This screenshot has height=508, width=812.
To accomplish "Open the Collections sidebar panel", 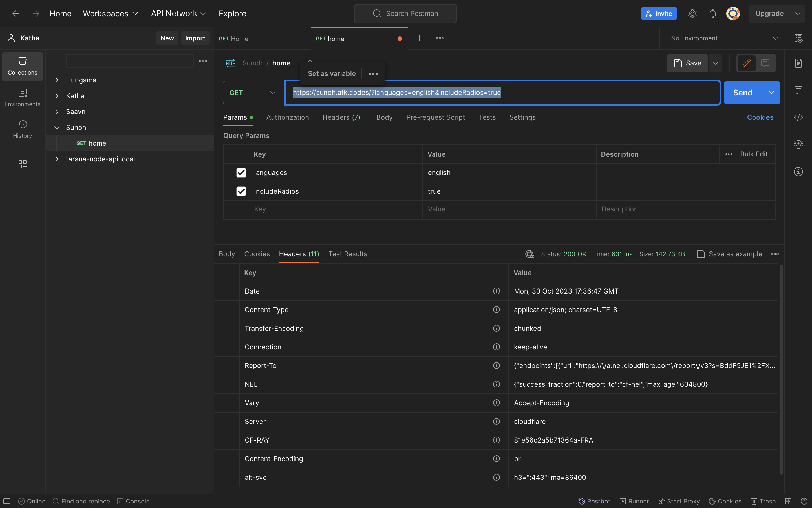I will 23,66.
